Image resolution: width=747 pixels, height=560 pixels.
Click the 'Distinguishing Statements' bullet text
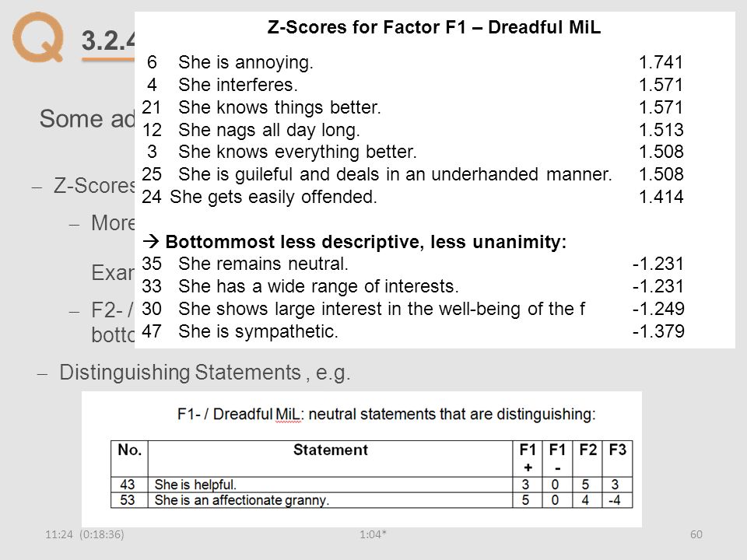tap(205, 373)
